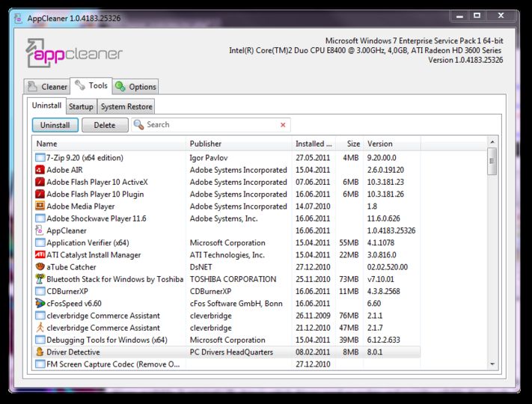
Task: Click 'Adobe Systems, Inc.' publisher cell
Action: tap(224, 218)
